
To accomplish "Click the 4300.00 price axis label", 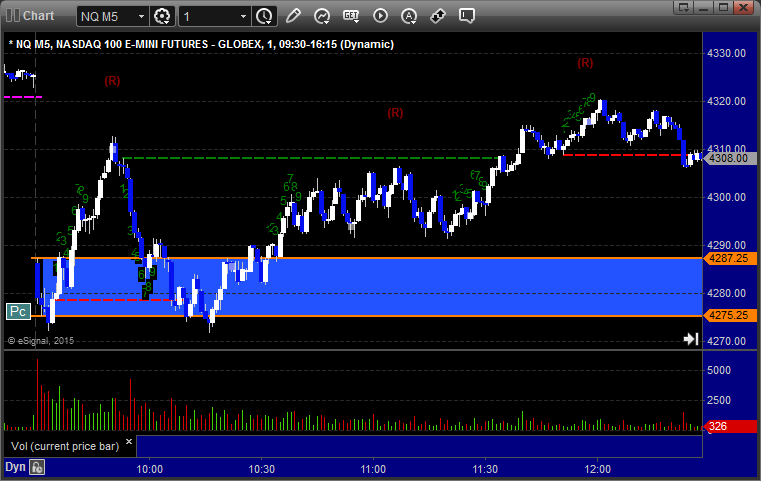I will 727,198.
